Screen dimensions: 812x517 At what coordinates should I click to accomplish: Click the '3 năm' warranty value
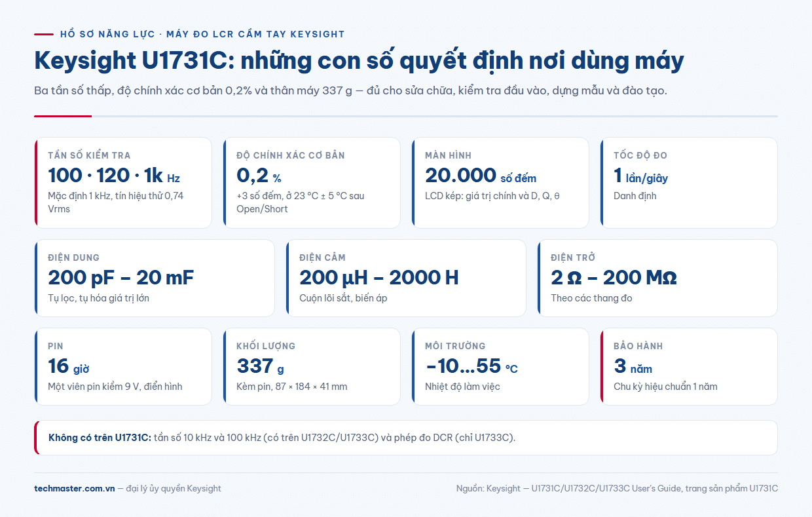(633, 366)
